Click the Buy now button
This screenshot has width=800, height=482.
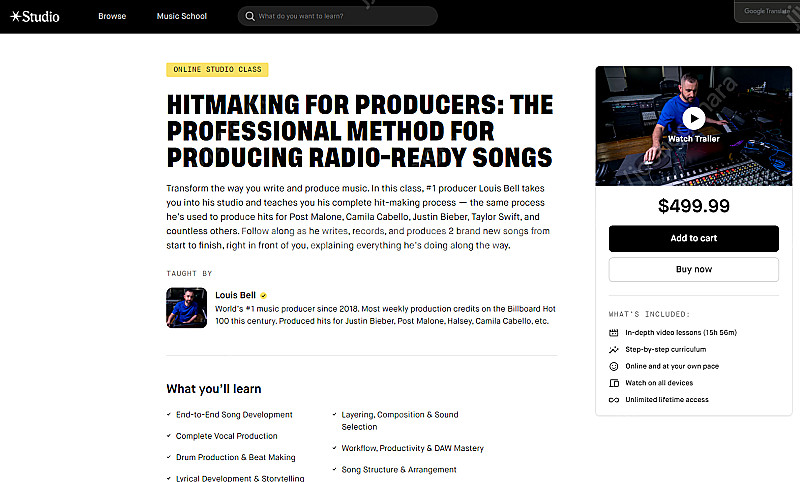tap(693, 269)
